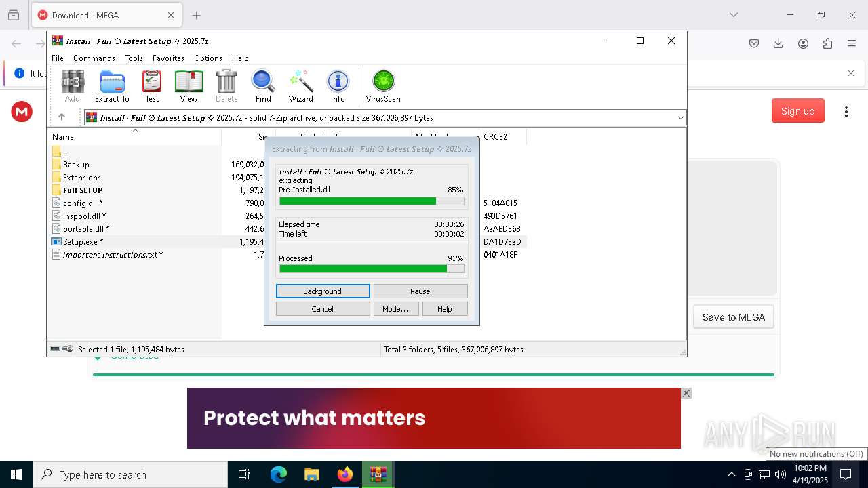868x488 pixels.
Task: Click the Background button in extraction dialog
Action: point(323,291)
